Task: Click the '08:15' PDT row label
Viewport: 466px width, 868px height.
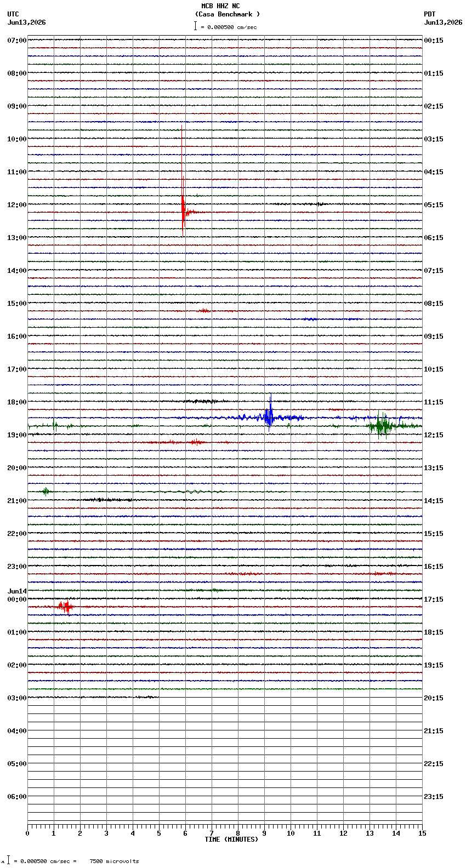Action: 434,304
